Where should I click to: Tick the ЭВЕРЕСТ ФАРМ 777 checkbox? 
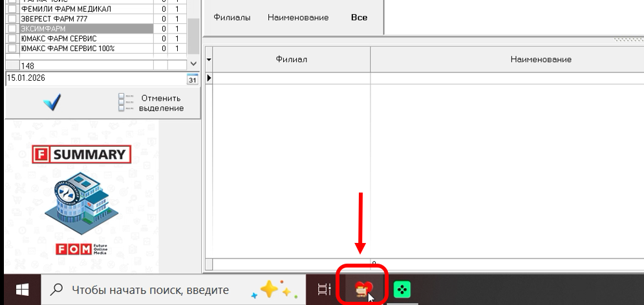12,19
